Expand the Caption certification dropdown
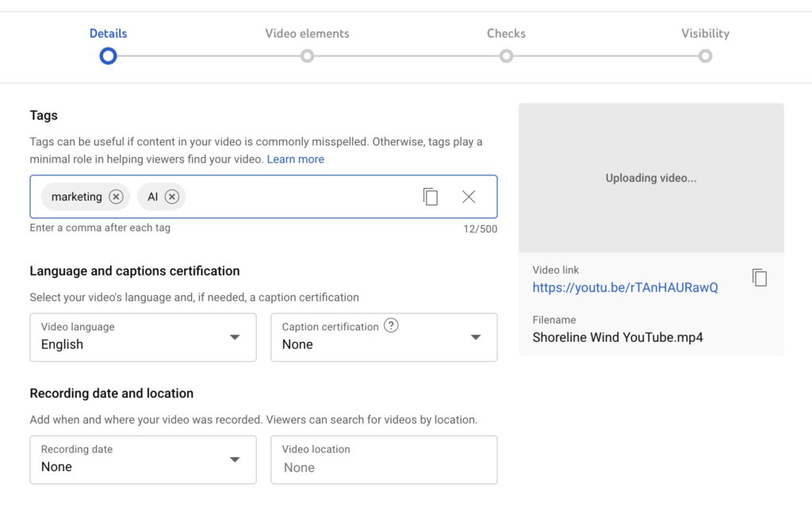812x507 pixels. point(476,337)
